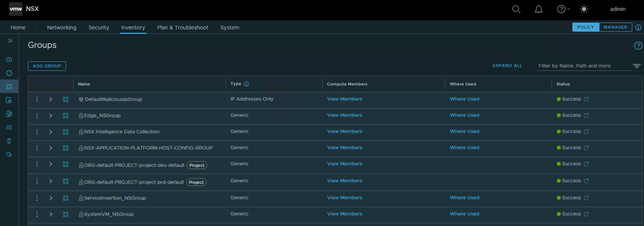644x226 pixels.
Task: Click the group icon on Edge_NSGroup row
Action: click(x=65, y=116)
